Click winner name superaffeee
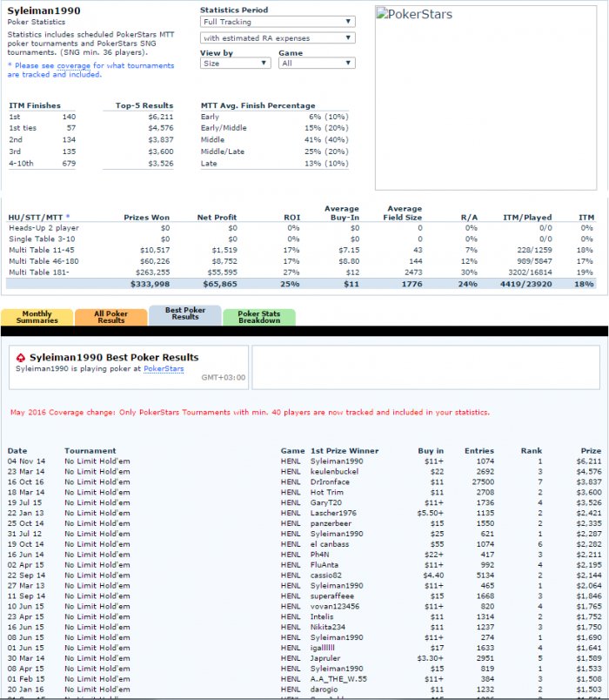 tap(332, 596)
